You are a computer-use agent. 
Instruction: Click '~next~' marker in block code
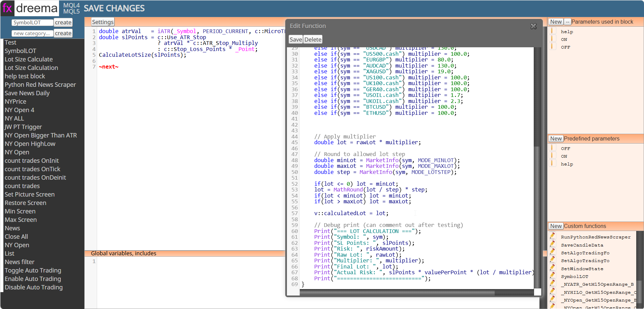coord(109,67)
